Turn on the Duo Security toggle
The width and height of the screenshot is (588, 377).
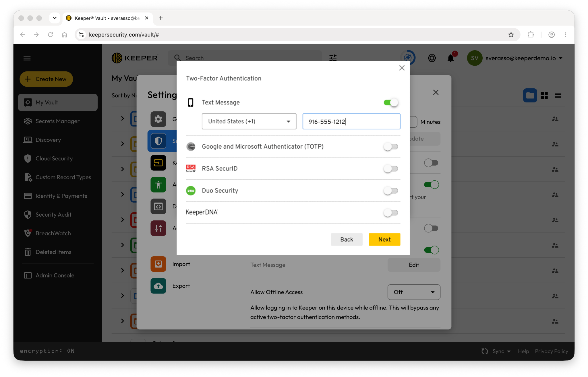[391, 191]
